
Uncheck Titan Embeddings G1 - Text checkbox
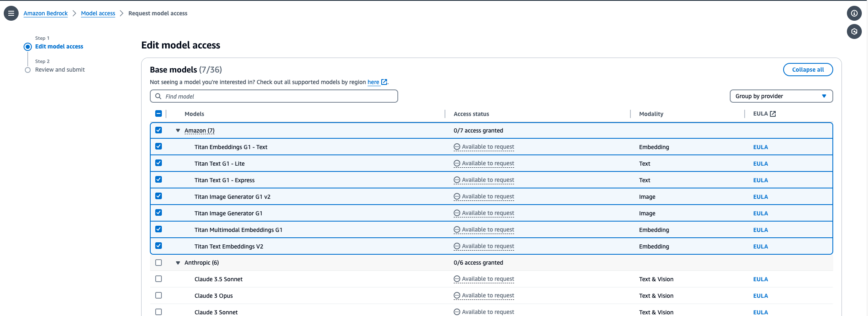pos(159,146)
